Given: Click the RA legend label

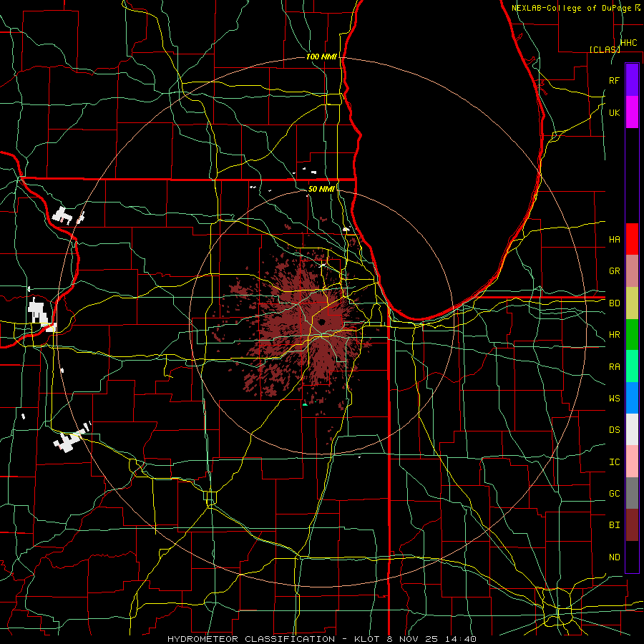Looking at the screenshot, I should [614, 367].
